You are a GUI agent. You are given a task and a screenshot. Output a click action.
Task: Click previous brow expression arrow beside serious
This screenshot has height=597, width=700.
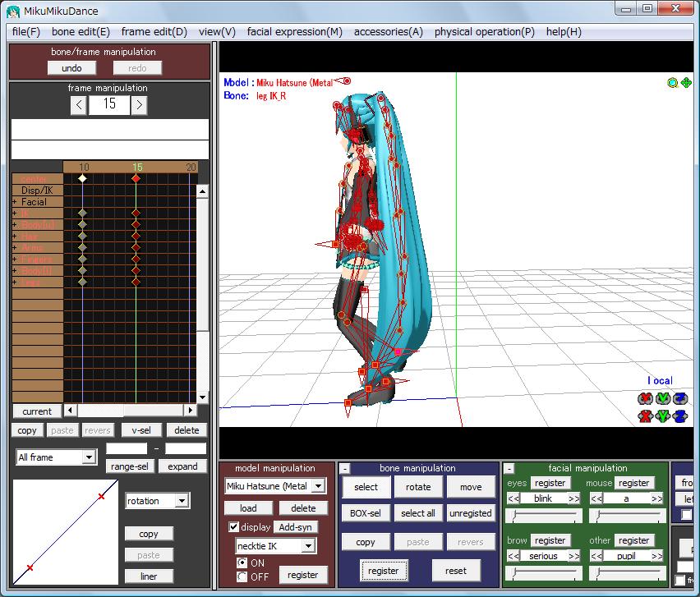coord(513,556)
